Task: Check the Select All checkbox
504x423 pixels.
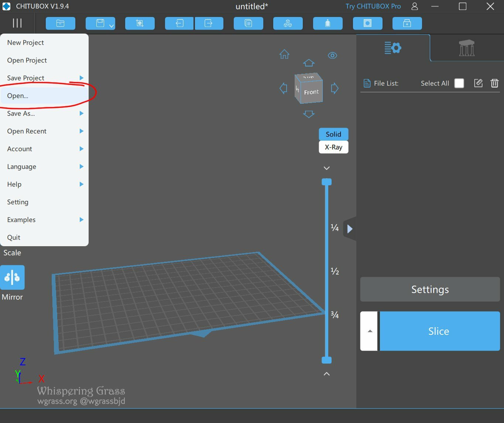Action: tap(459, 83)
